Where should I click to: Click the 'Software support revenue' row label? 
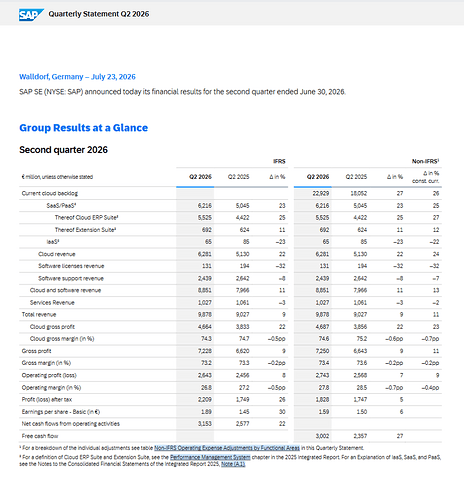pos(71,278)
